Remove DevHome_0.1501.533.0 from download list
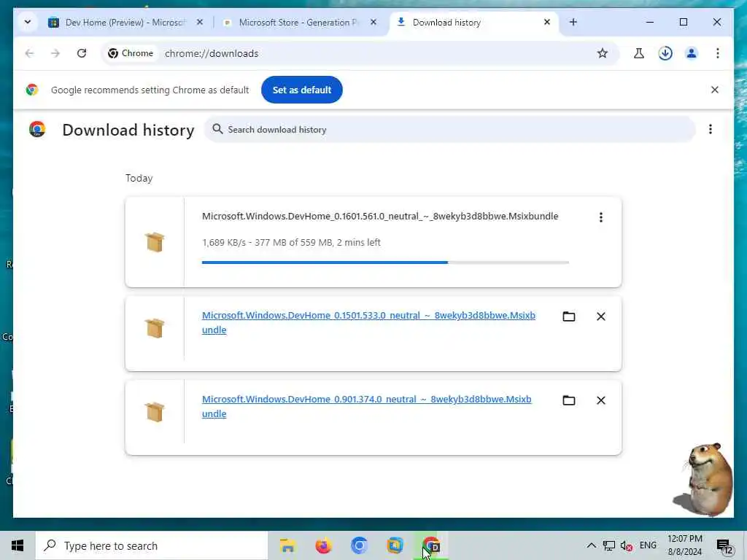The height and width of the screenshot is (560, 747). 601,316
